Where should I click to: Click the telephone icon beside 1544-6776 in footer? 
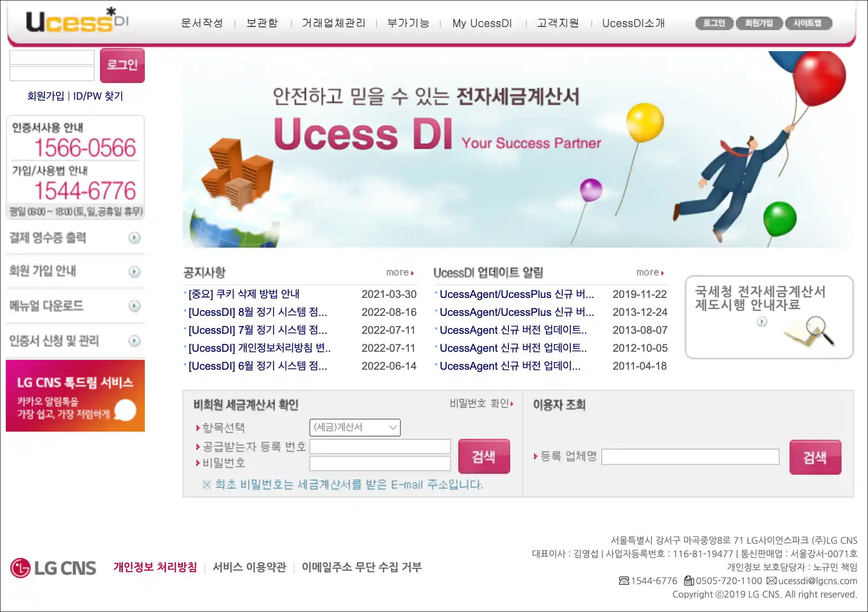point(624,581)
